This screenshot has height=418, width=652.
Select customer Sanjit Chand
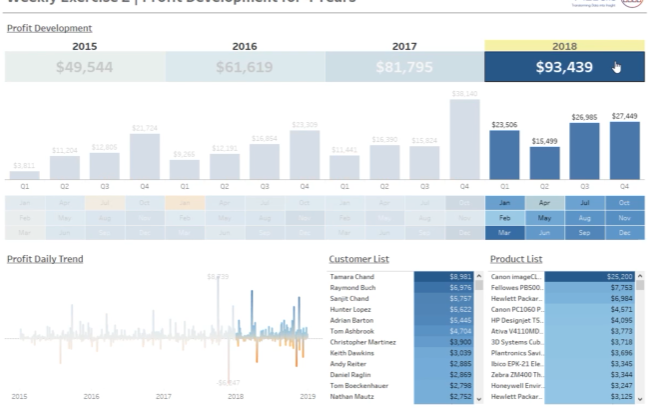(401, 299)
